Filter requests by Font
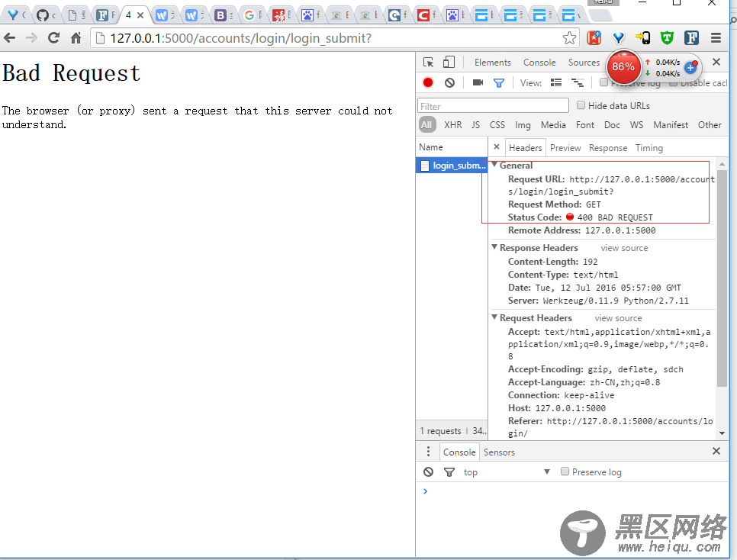The image size is (737, 560). pyautogui.click(x=584, y=124)
